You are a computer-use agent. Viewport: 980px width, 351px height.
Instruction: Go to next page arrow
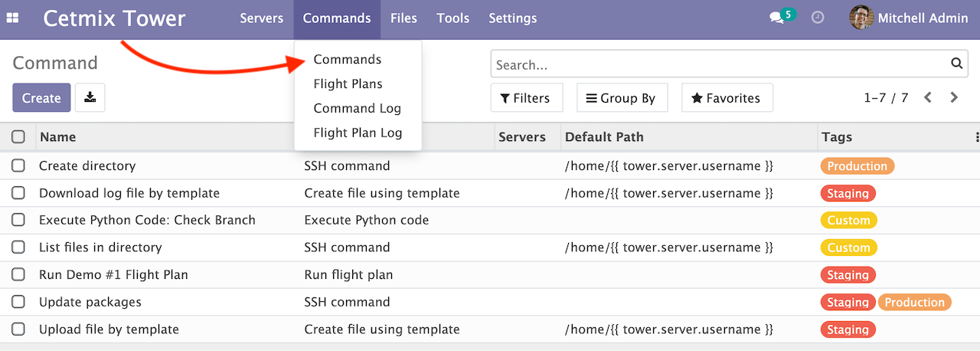(954, 97)
